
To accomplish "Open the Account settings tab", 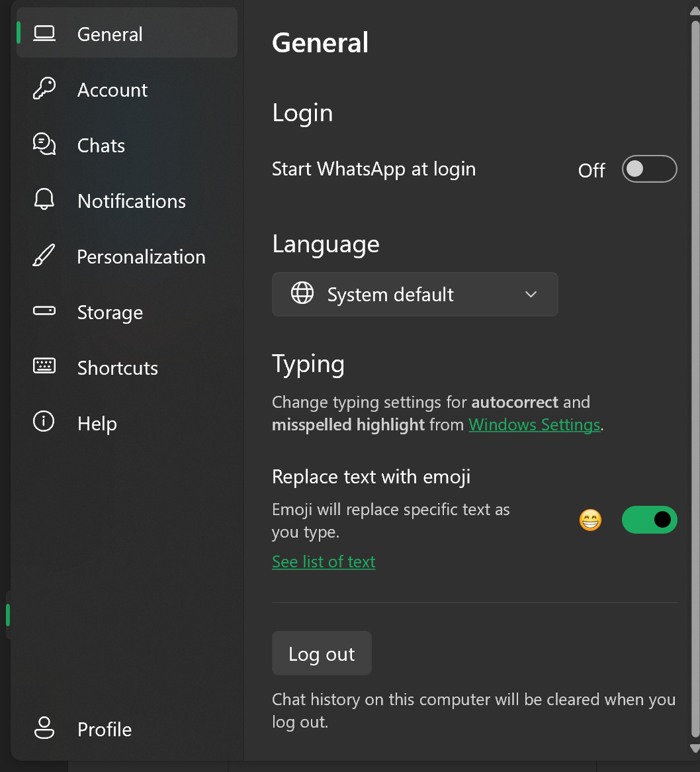I will point(127,89).
